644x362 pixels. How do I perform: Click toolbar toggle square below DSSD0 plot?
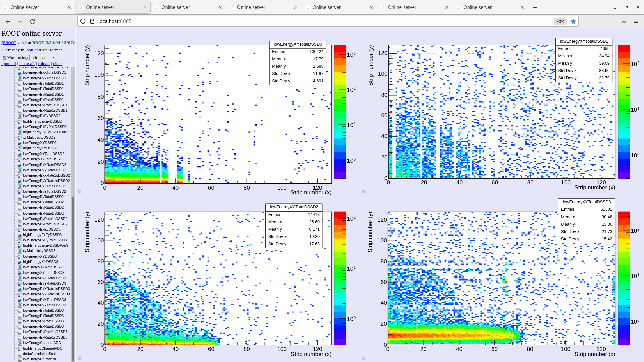point(79,192)
